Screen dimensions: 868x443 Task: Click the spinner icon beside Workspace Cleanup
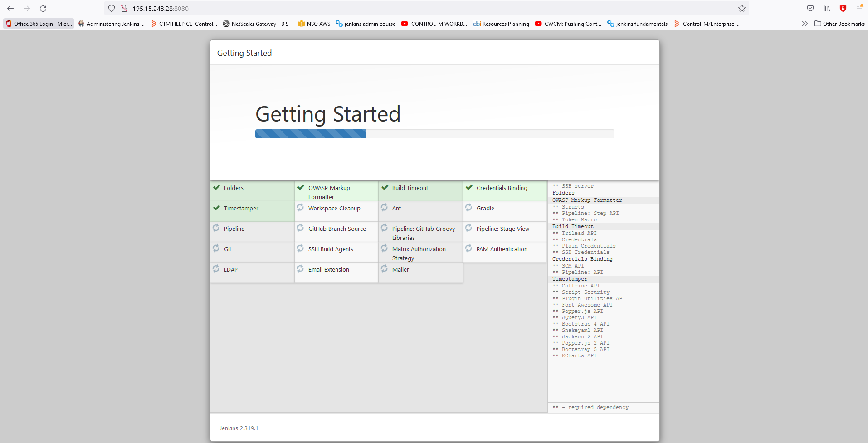point(300,207)
